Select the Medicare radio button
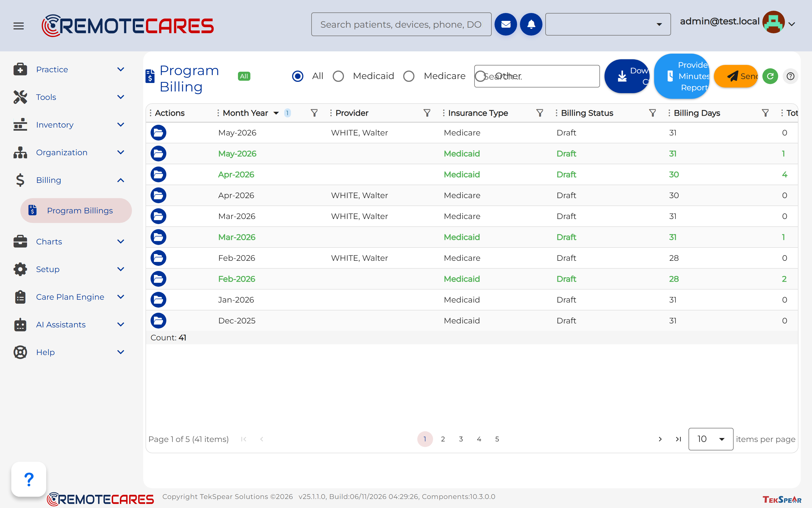The height and width of the screenshot is (508, 812). click(x=409, y=76)
